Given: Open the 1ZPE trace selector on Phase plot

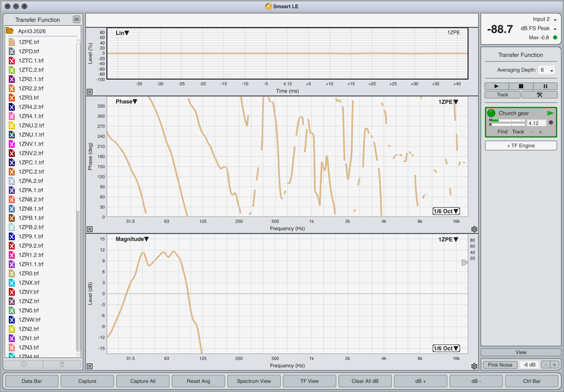Looking at the screenshot, I should point(448,102).
